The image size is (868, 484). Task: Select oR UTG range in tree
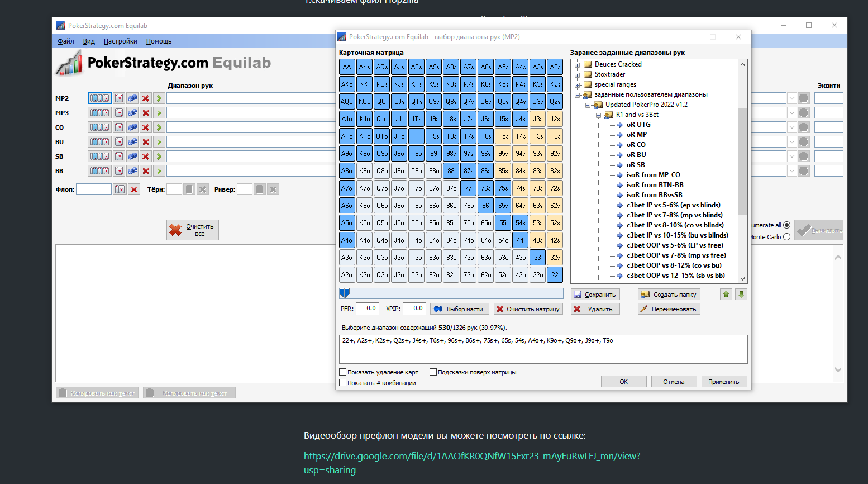[x=638, y=125]
